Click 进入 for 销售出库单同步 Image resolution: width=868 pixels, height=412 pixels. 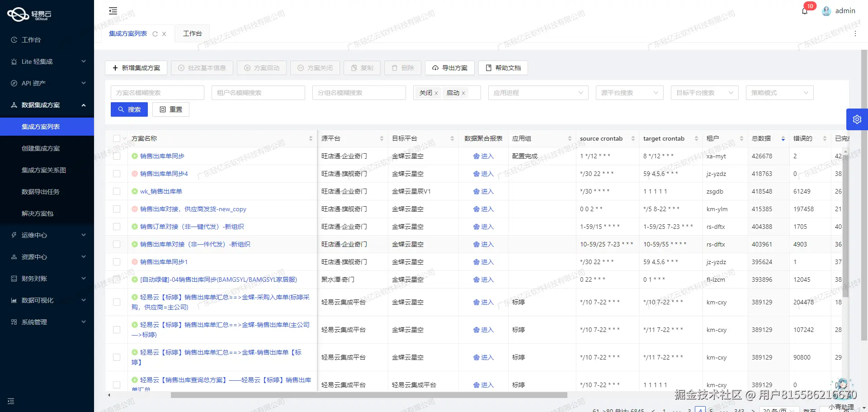pyautogui.click(x=483, y=156)
